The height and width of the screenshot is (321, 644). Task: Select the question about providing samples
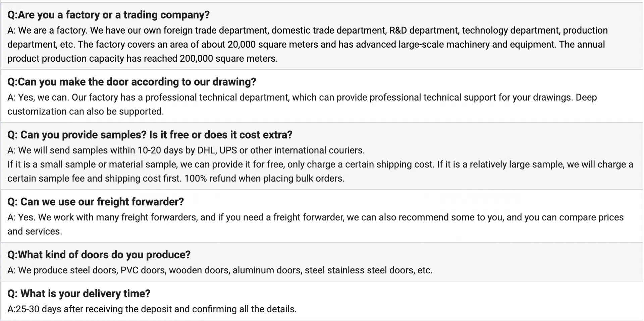150,135
